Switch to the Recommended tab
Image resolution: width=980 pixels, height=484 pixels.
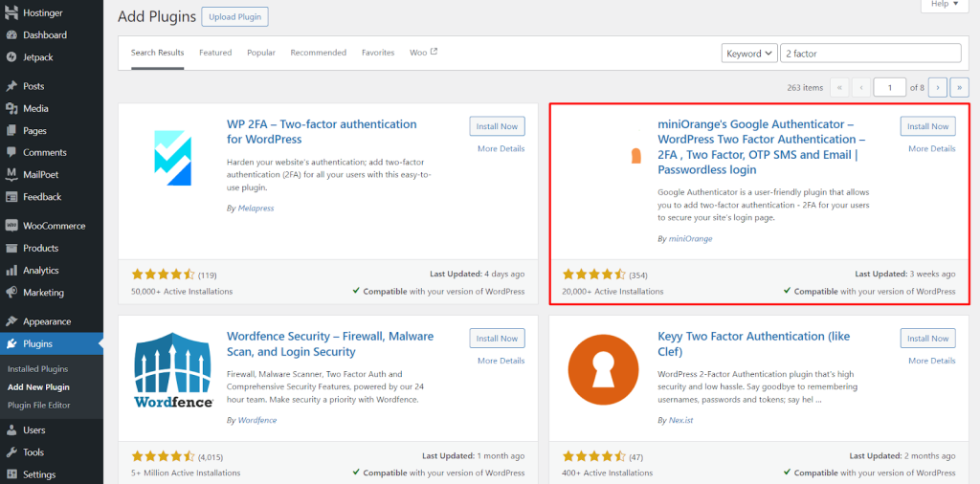pyautogui.click(x=318, y=53)
